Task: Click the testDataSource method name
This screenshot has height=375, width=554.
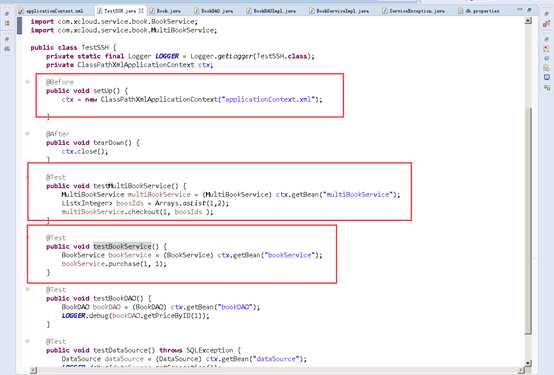Action: click(120, 350)
